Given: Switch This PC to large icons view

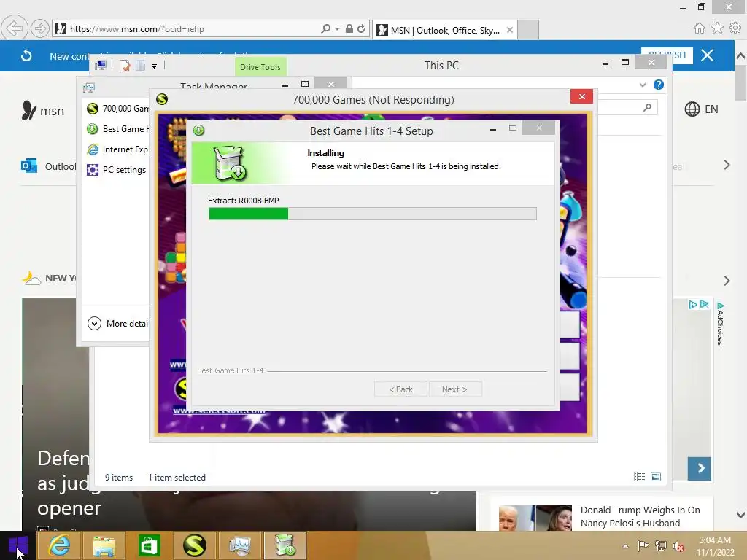Looking at the screenshot, I should click(x=656, y=477).
